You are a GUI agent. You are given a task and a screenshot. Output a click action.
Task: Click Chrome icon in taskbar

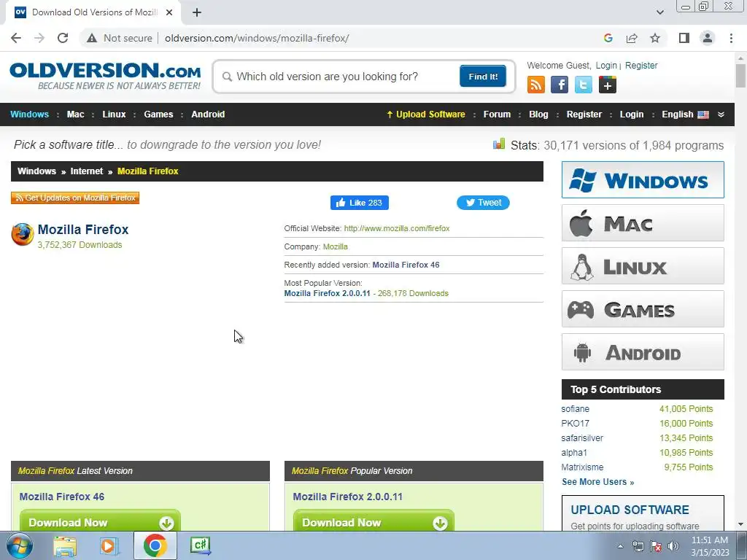point(155,545)
